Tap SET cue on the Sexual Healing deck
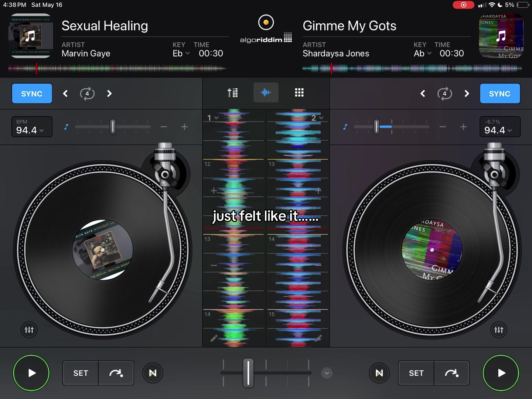This screenshot has height=399, width=532. (x=81, y=373)
